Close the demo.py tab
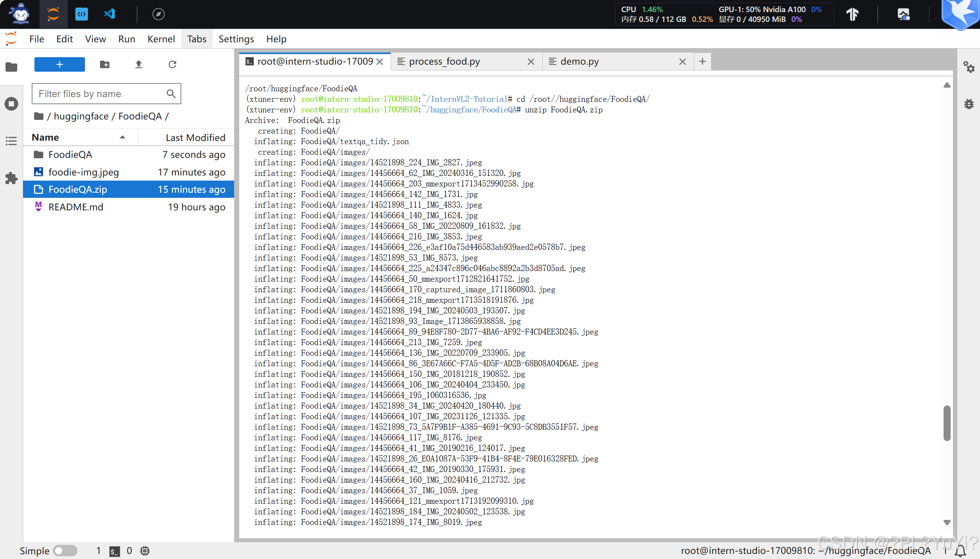Image resolution: width=980 pixels, height=559 pixels. coord(682,62)
